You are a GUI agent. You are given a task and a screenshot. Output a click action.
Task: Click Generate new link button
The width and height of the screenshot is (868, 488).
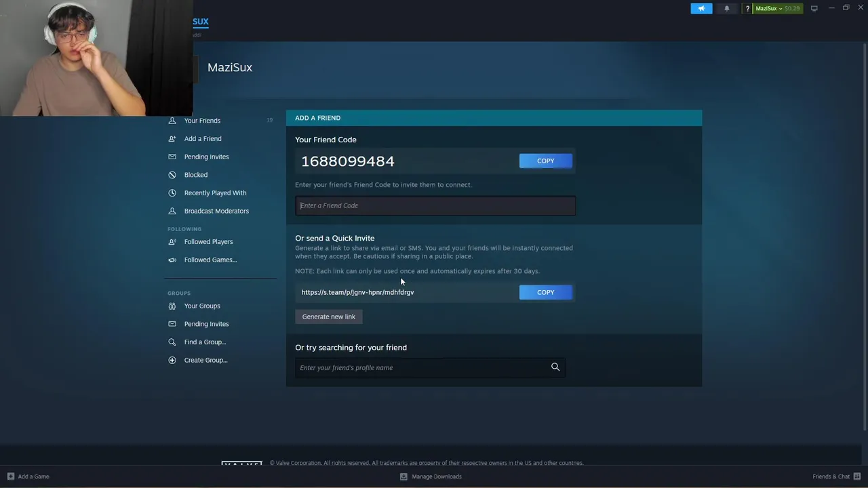(329, 317)
